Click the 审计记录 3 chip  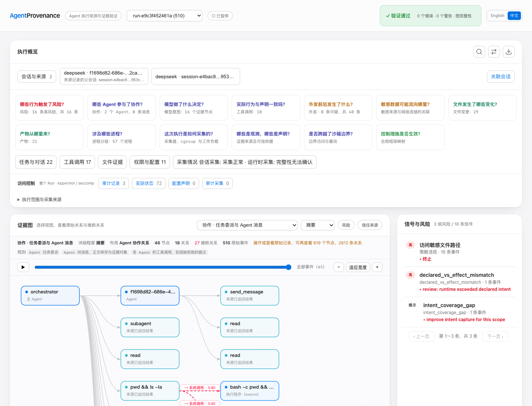(113, 183)
